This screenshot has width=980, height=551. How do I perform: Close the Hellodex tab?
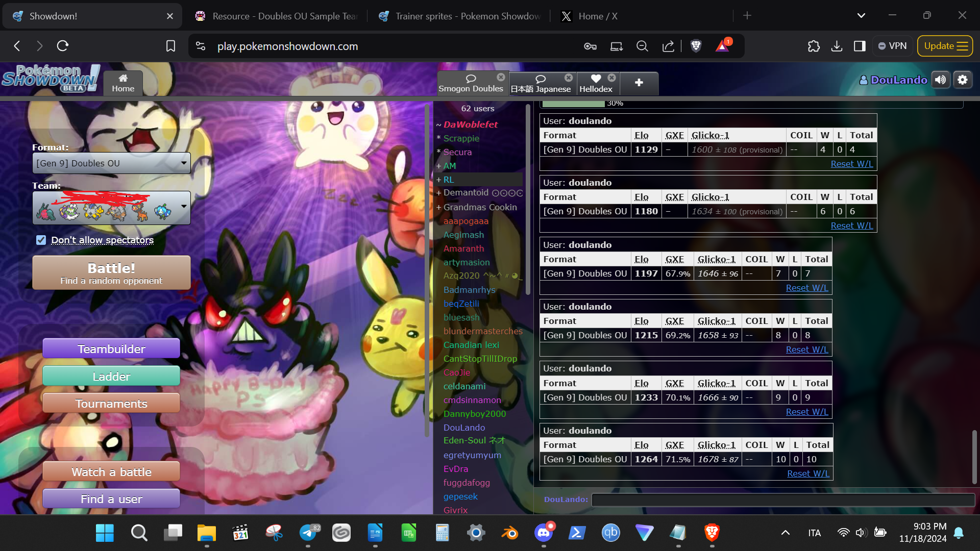click(x=611, y=78)
